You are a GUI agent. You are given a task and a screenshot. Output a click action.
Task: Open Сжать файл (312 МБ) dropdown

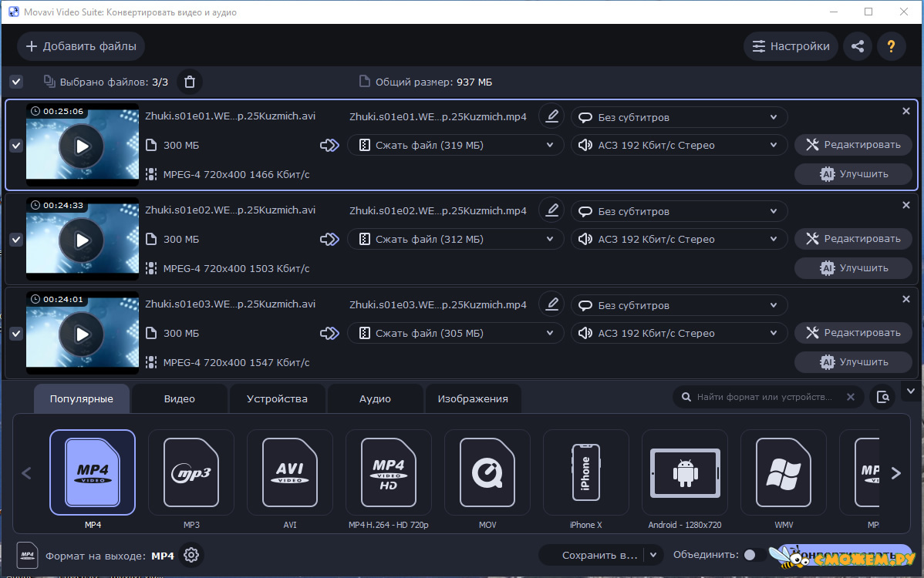pos(456,240)
